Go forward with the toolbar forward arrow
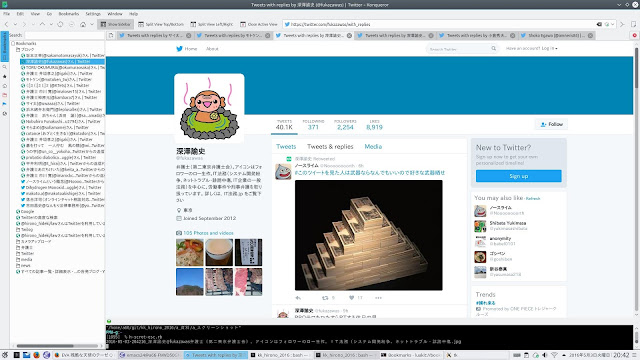This screenshot has width=640, height=360. pos(24,24)
